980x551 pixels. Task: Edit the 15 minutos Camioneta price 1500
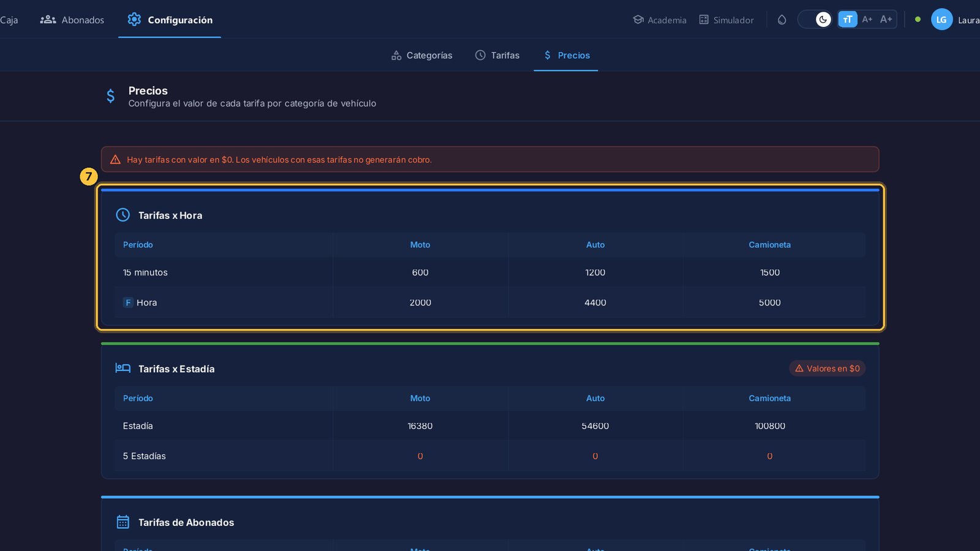(770, 272)
